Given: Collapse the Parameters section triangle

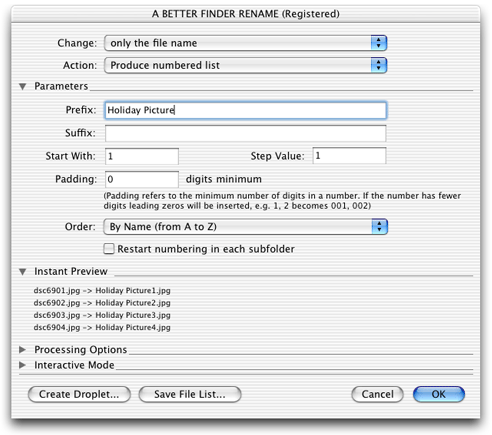Looking at the screenshot, I should pos(23,86).
